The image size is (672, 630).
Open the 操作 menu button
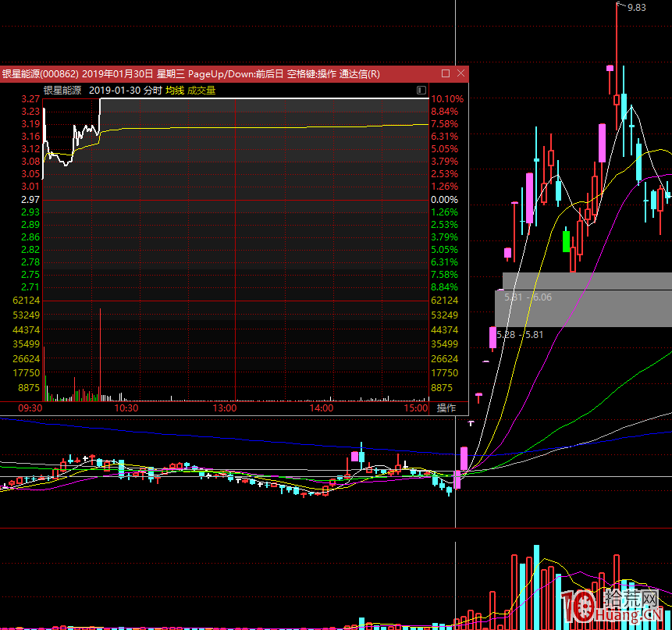(446, 408)
